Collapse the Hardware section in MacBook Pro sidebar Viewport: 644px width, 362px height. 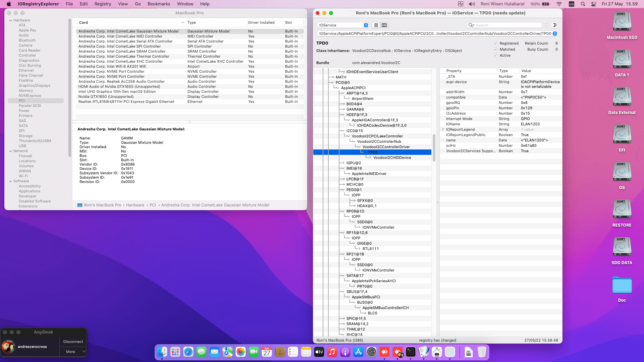click(11, 20)
